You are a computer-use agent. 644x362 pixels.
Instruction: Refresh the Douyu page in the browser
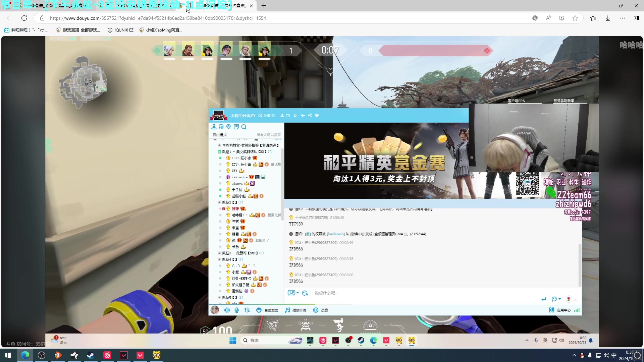point(24,18)
